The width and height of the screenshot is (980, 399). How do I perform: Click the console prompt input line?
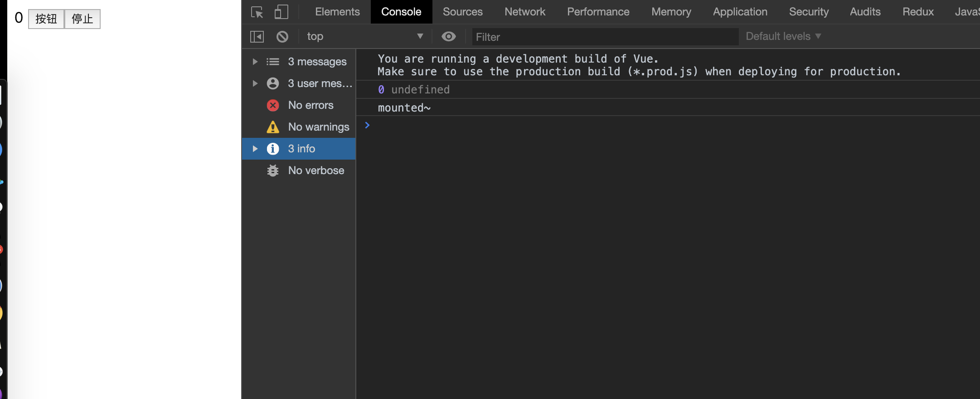635,126
